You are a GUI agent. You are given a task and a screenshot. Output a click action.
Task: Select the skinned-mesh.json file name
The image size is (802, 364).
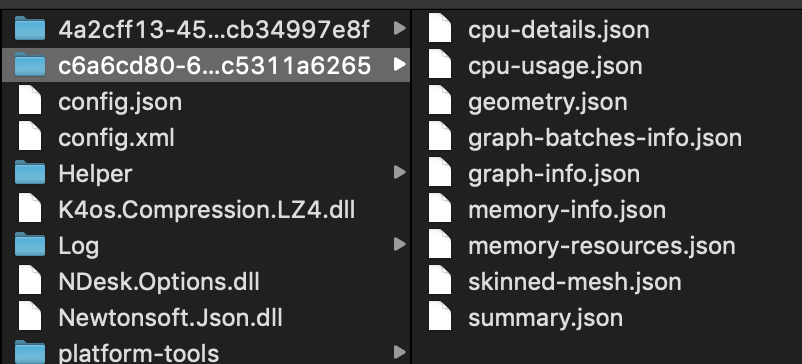(574, 282)
